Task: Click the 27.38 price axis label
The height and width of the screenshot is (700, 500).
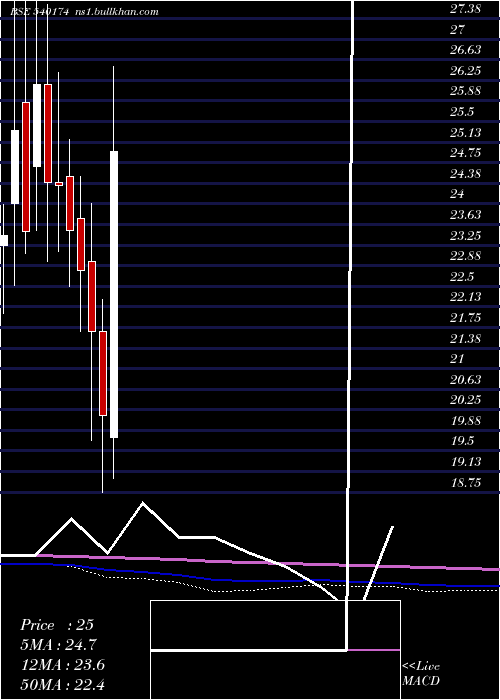Action: click(x=465, y=8)
